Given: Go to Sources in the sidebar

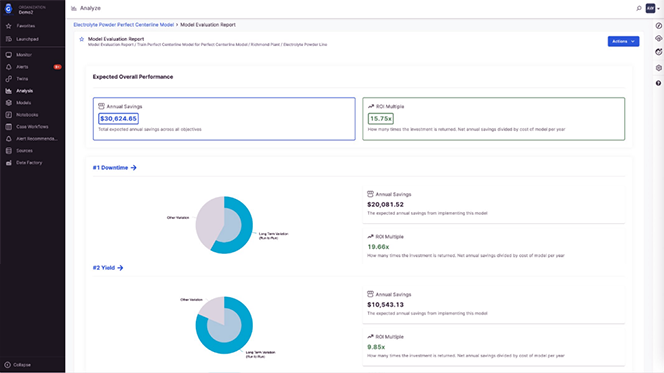Looking at the screenshot, I should pos(24,151).
